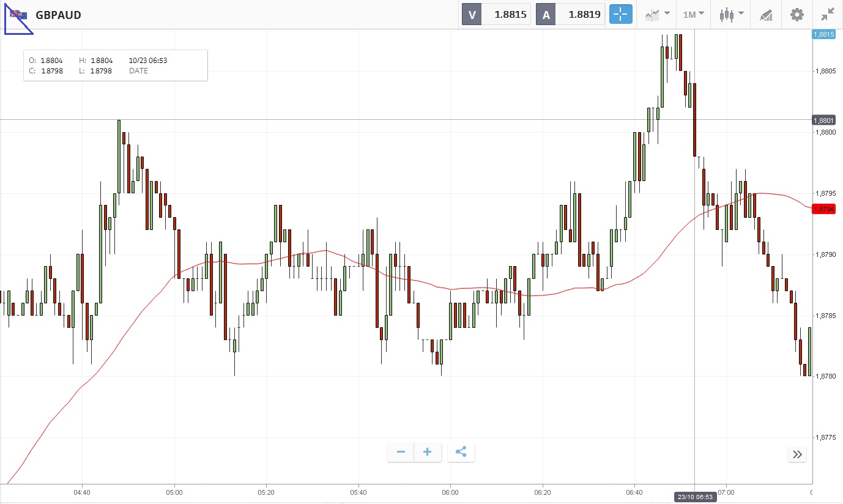Click the GBPAUD flag icon
The image size is (843, 504).
tap(18, 15)
